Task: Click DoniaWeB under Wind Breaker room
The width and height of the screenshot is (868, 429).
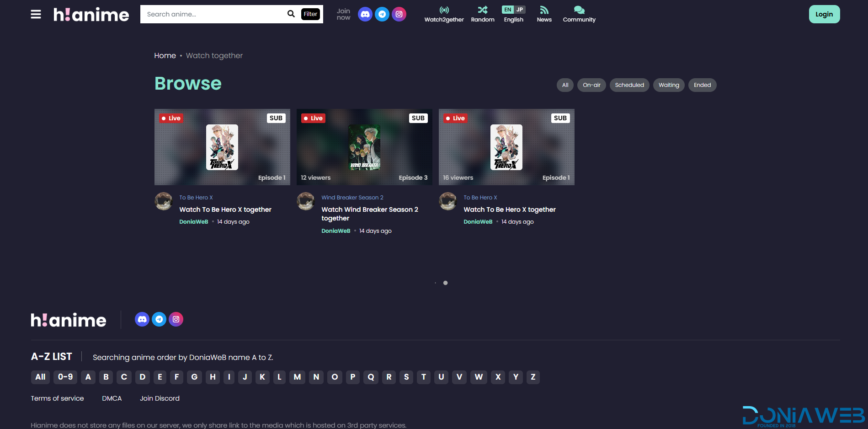Action: click(x=336, y=231)
